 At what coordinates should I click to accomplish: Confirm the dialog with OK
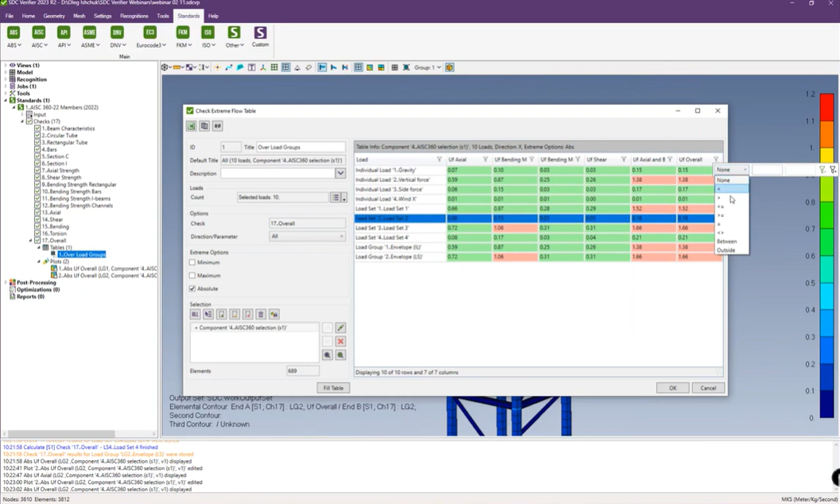coord(672,387)
